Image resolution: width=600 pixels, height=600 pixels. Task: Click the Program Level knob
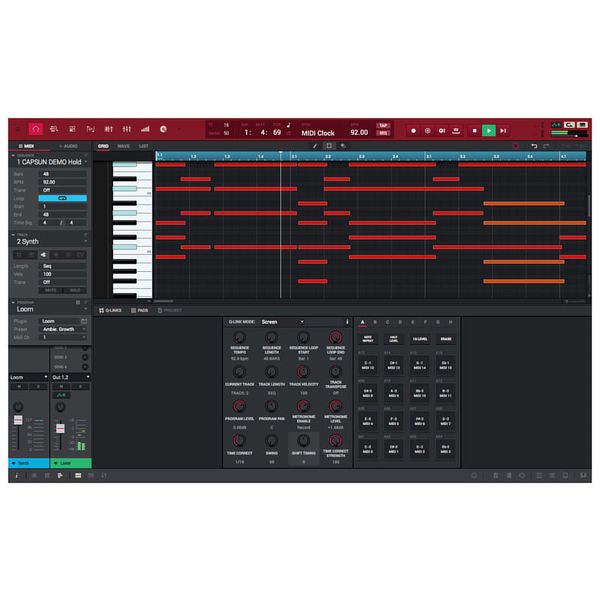click(x=240, y=406)
